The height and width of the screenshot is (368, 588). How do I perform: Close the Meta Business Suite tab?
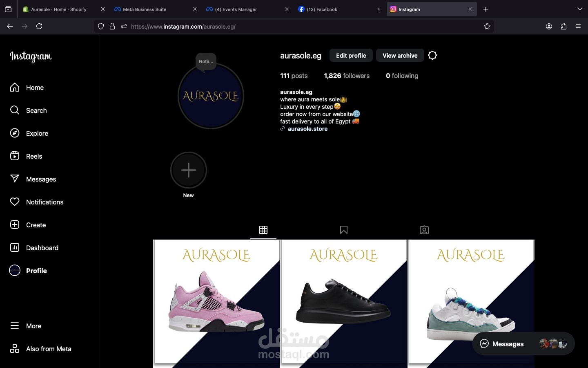click(x=195, y=9)
